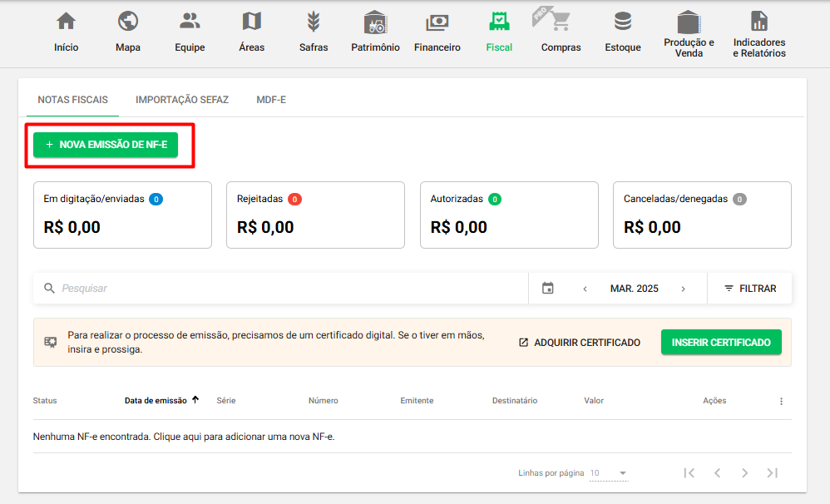Go to next month after Mar. 2025

pyautogui.click(x=684, y=289)
